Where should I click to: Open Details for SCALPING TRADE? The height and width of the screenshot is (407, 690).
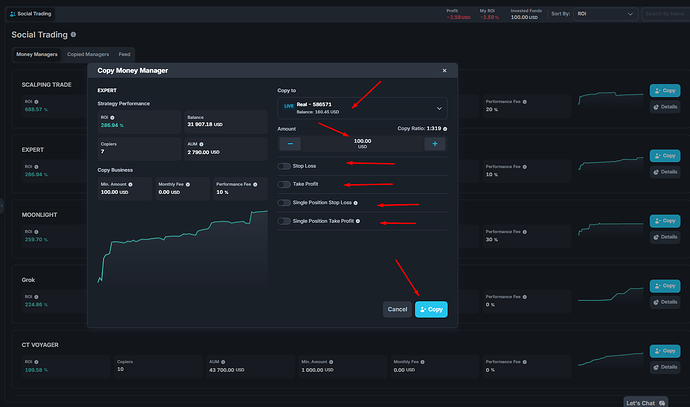(x=665, y=107)
